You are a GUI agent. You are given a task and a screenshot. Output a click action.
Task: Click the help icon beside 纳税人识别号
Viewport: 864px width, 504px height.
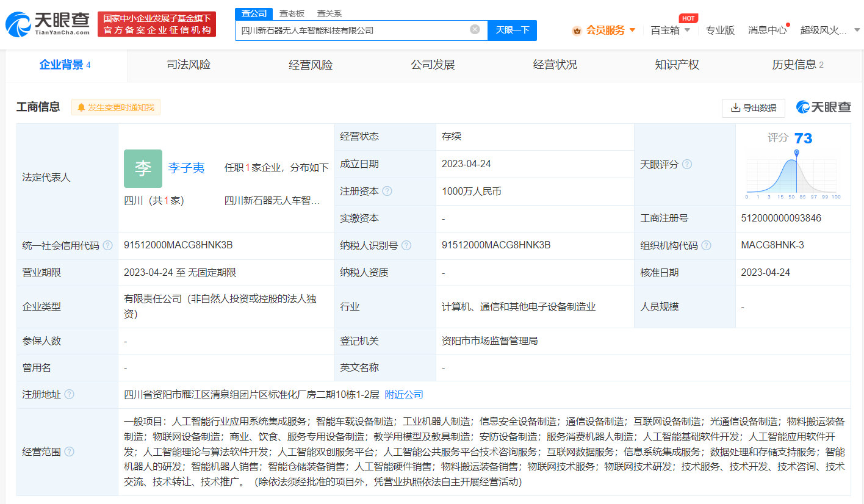click(406, 245)
